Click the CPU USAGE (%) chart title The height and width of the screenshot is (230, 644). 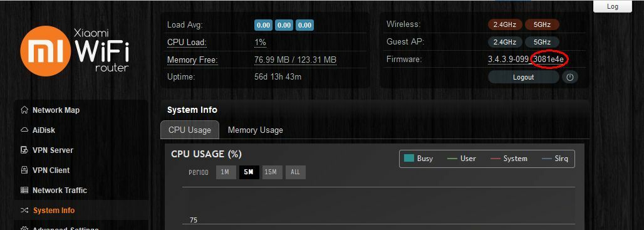[206, 154]
